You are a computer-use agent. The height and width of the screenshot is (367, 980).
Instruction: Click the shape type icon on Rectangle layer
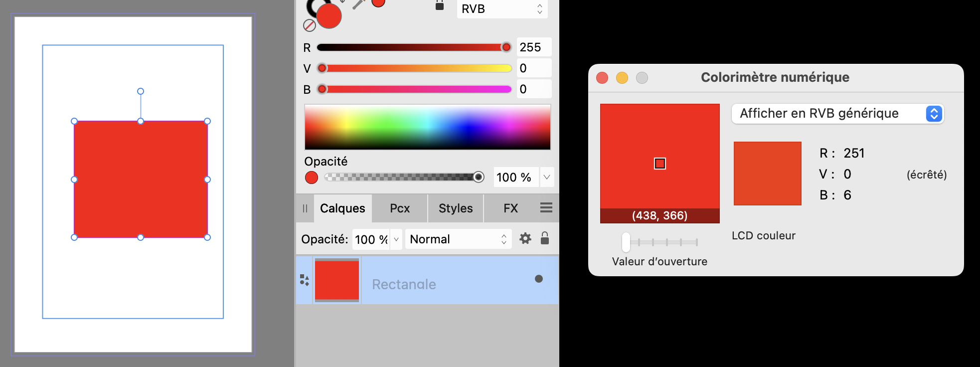click(x=304, y=280)
